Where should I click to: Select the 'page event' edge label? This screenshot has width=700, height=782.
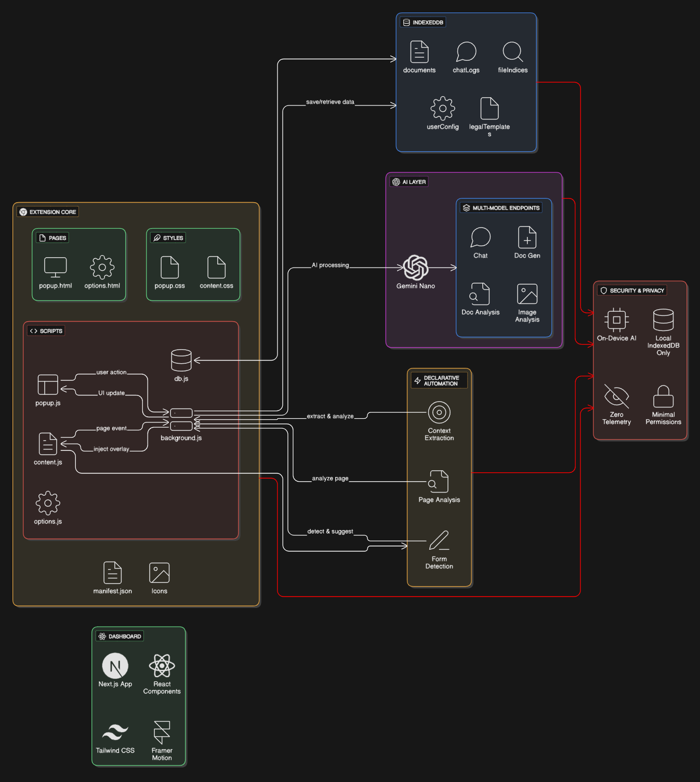[111, 429]
